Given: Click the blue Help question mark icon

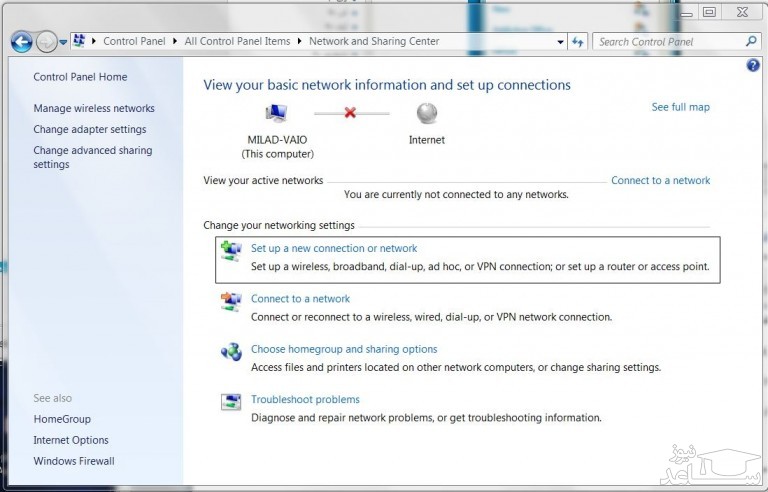Looking at the screenshot, I should (x=753, y=66).
